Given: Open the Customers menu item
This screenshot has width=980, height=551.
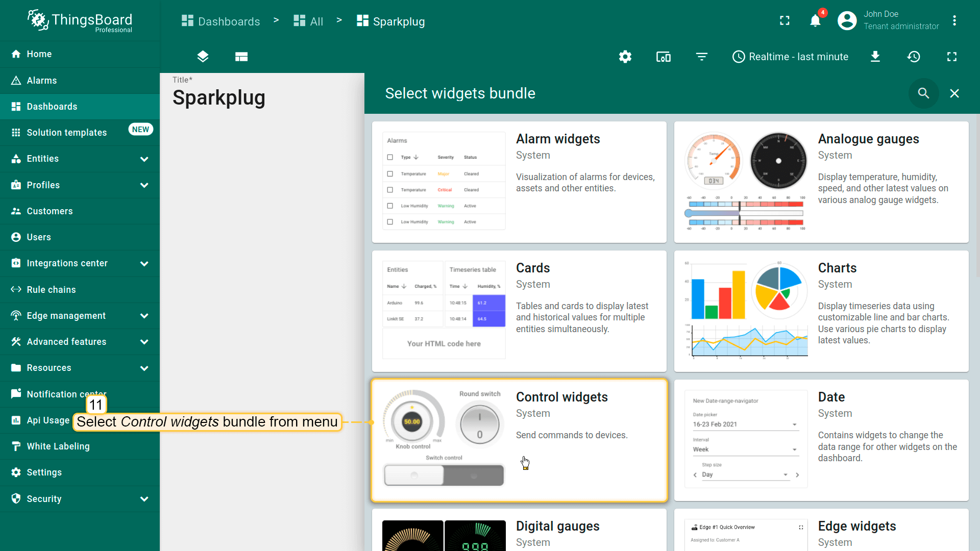Looking at the screenshot, I should [x=50, y=211].
